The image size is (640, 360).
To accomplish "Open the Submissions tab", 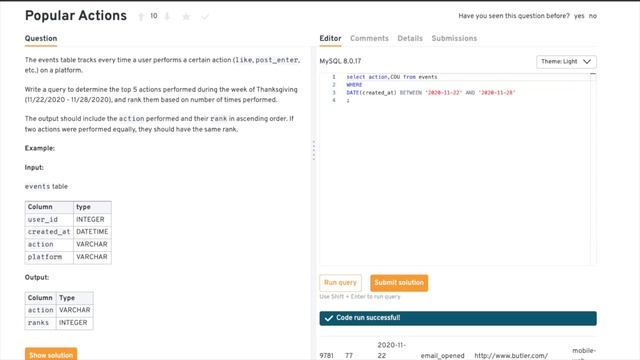I will tap(454, 38).
